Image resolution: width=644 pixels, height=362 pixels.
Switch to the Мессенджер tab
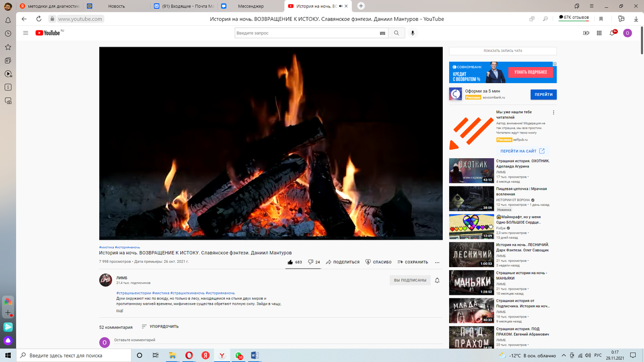250,6
